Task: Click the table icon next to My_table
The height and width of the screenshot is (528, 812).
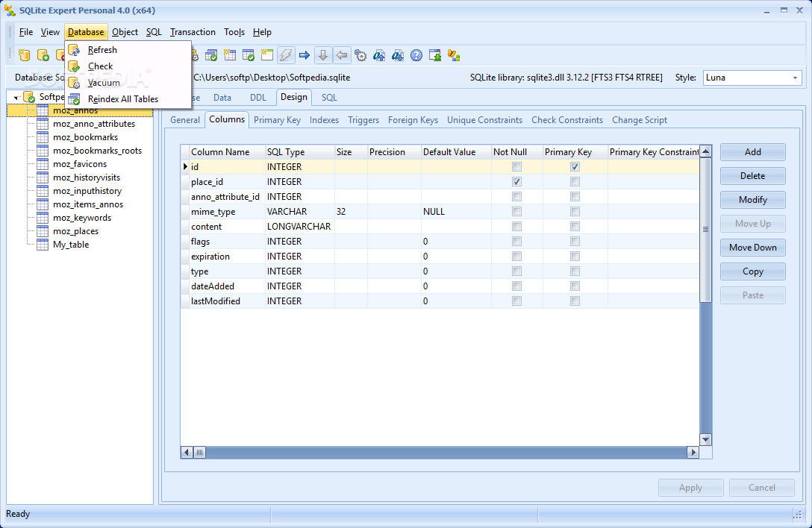Action: 43,245
